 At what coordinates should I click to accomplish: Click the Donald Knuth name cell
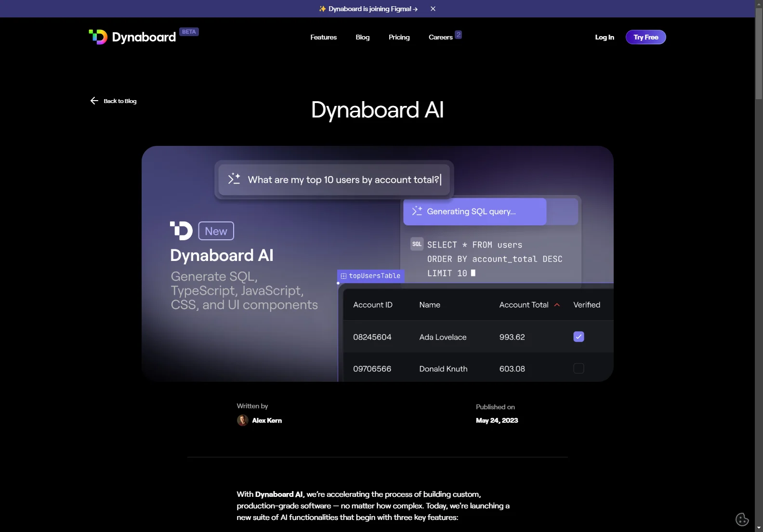pos(443,369)
